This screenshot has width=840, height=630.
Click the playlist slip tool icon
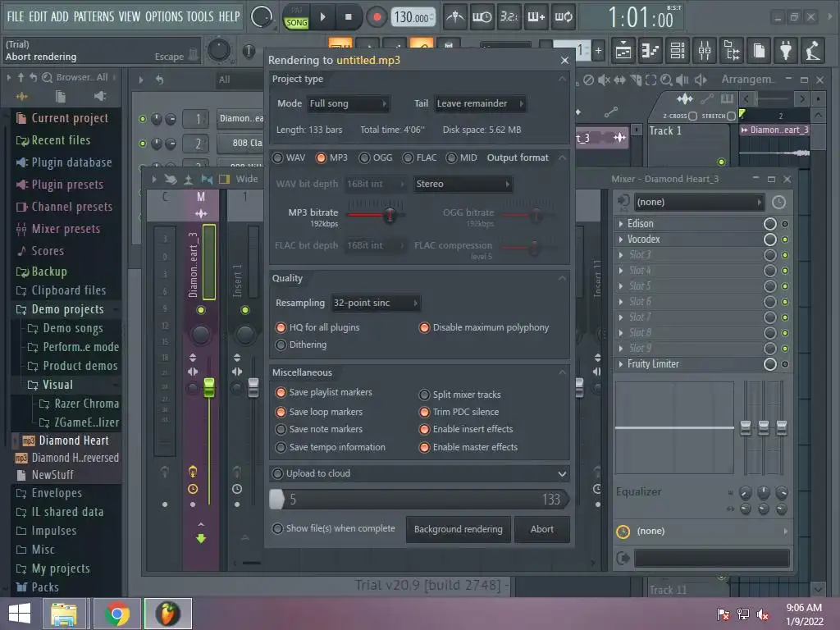click(x=620, y=80)
